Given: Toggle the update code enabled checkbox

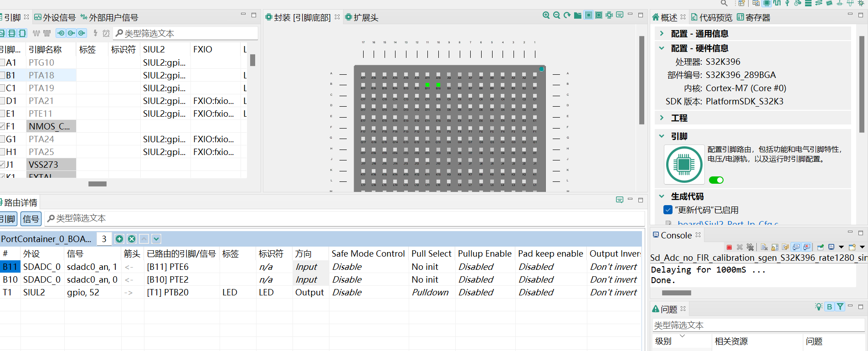Looking at the screenshot, I should (668, 210).
